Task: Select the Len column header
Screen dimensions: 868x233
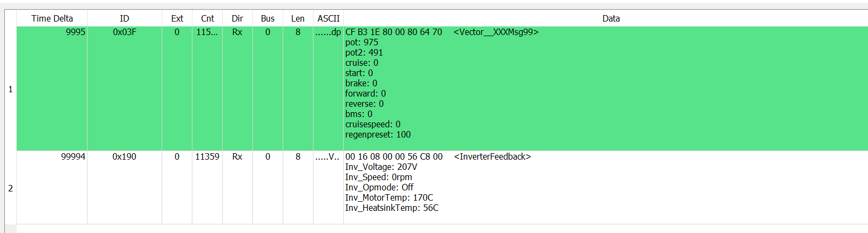Action: pyautogui.click(x=298, y=18)
